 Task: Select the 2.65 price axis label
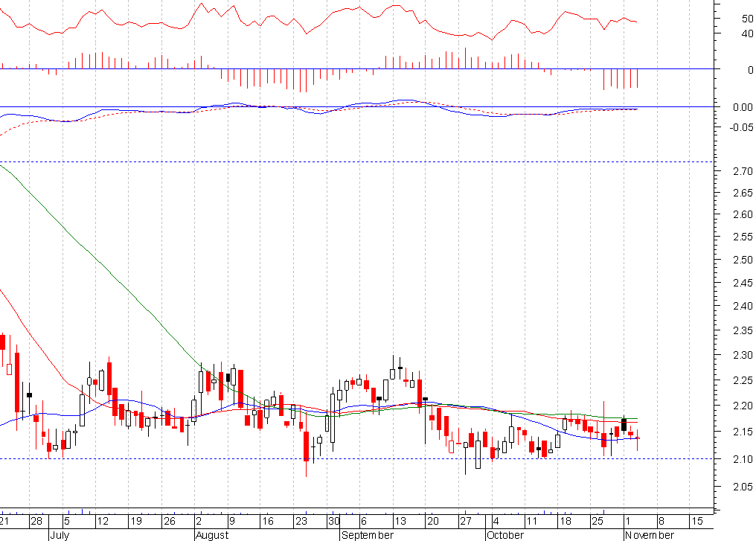pyautogui.click(x=743, y=193)
